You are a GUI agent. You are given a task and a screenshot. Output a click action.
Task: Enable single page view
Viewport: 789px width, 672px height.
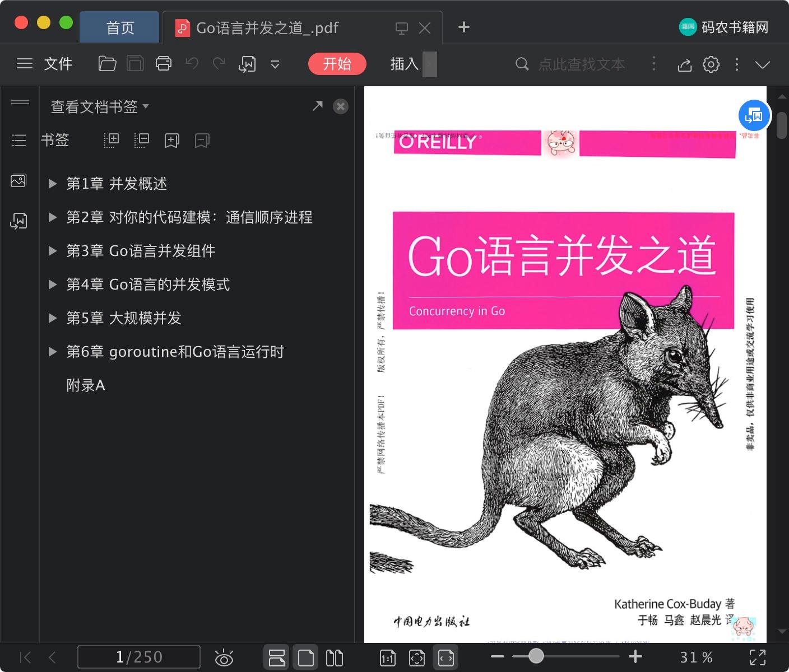306,657
